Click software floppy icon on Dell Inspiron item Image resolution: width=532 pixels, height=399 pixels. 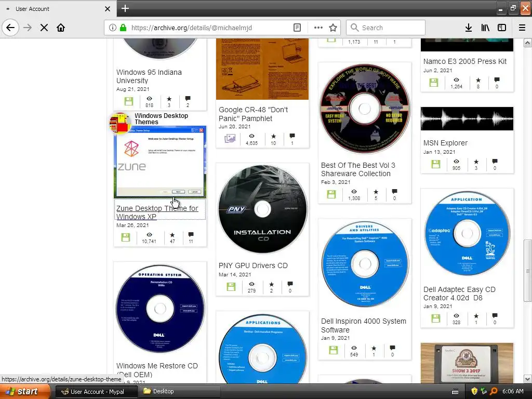334,350
